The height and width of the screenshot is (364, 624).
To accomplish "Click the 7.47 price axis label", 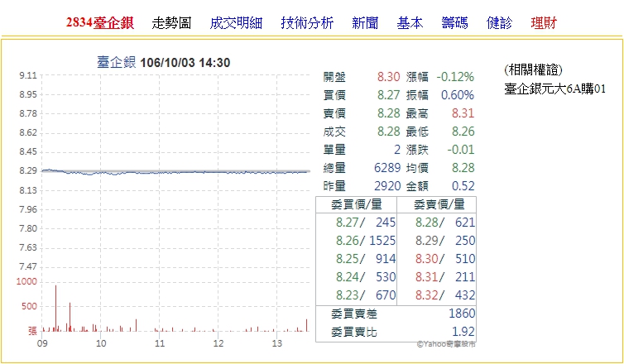I will [x=28, y=266].
